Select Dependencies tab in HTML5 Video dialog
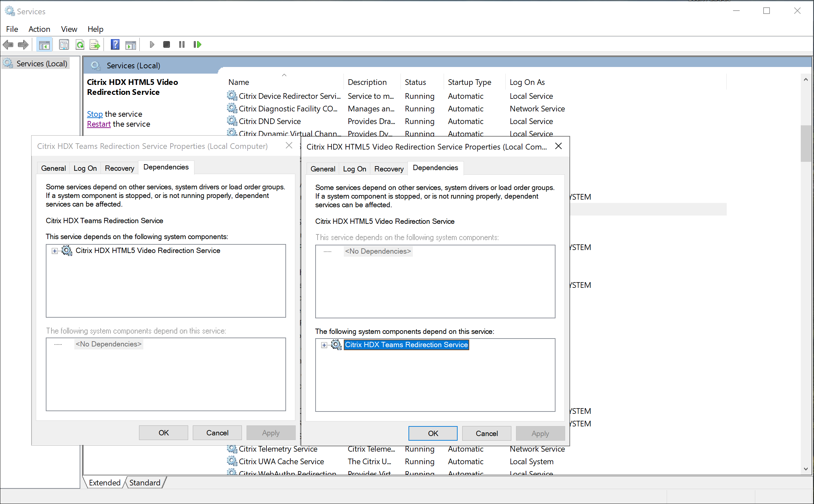The height and width of the screenshot is (504, 814). point(435,168)
